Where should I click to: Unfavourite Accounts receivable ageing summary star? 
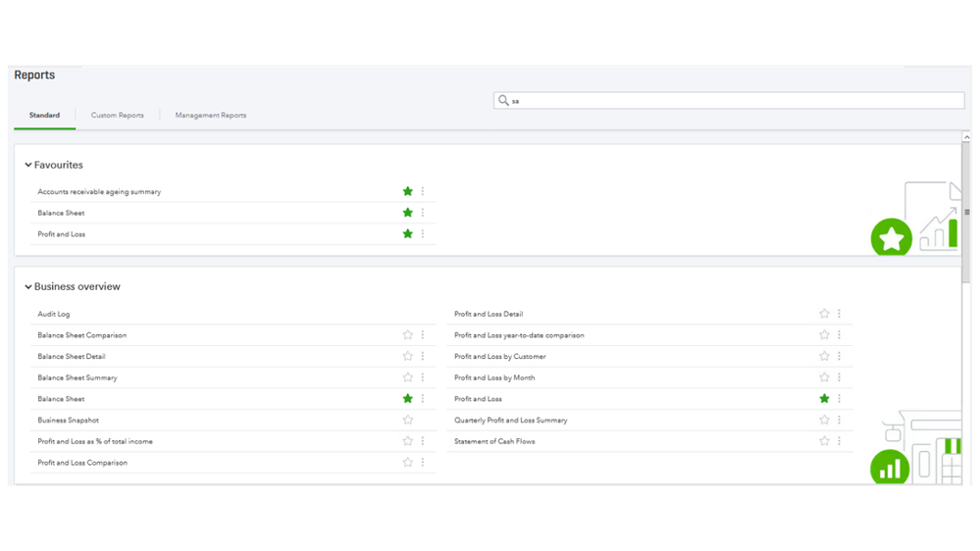click(x=407, y=191)
